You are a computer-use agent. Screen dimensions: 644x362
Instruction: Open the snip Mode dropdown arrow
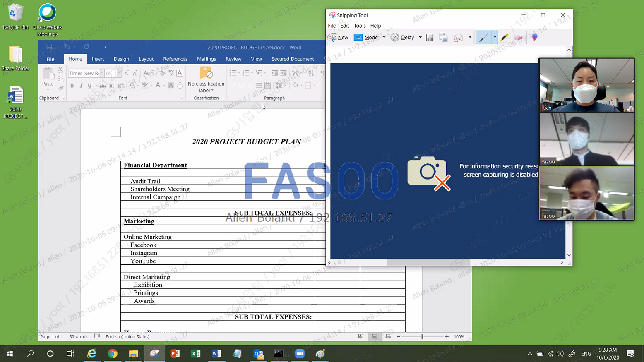pyautogui.click(x=384, y=37)
